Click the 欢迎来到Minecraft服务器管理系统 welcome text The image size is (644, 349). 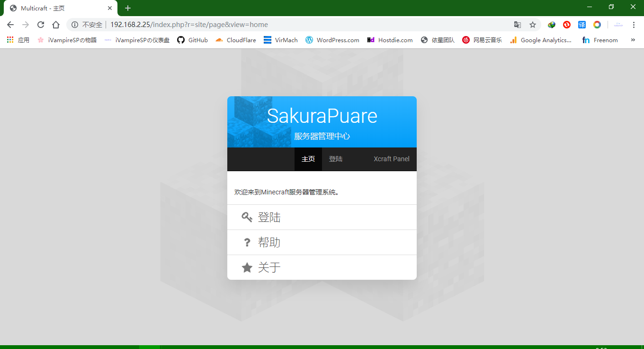pos(287,192)
